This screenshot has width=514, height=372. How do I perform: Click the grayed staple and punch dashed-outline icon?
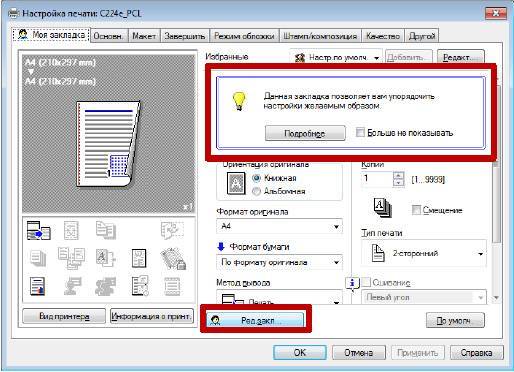[x=172, y=230]
